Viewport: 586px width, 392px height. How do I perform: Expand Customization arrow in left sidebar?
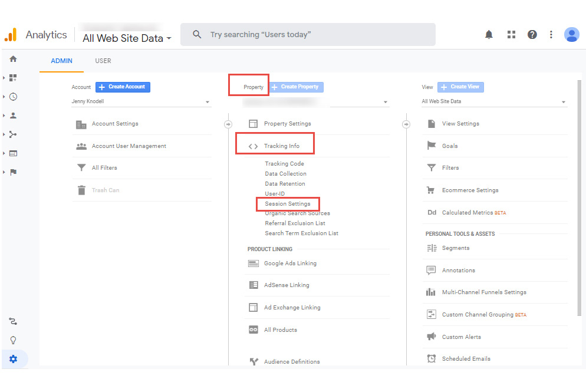tap(4, 78)
